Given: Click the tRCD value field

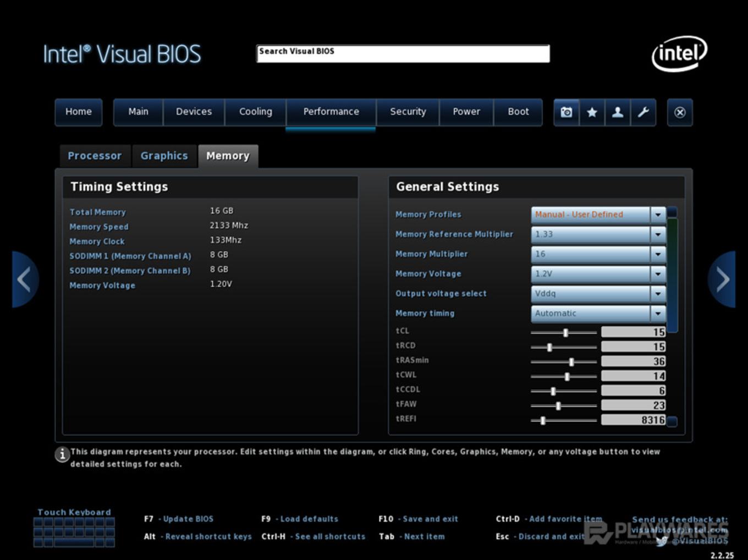Looking at the screenshot, I should tap(633, 347).
